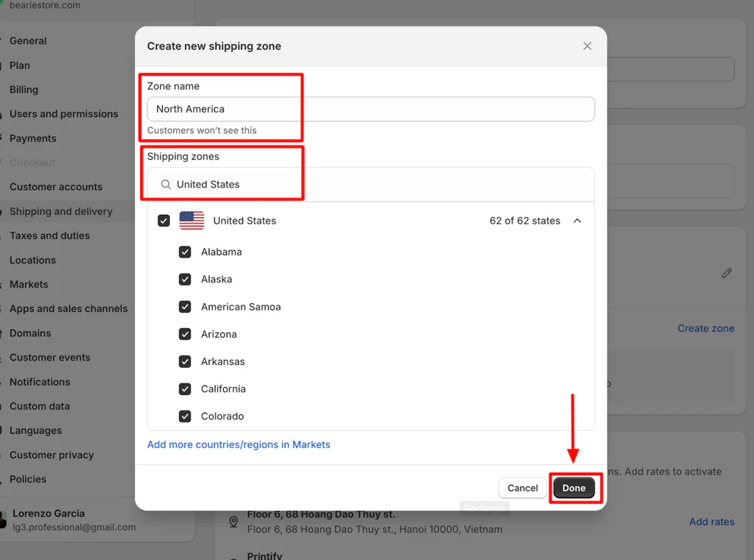This screenshot has height=560, width=754.
Task: Click Create zone link in background page
Action: pos(706,328)
